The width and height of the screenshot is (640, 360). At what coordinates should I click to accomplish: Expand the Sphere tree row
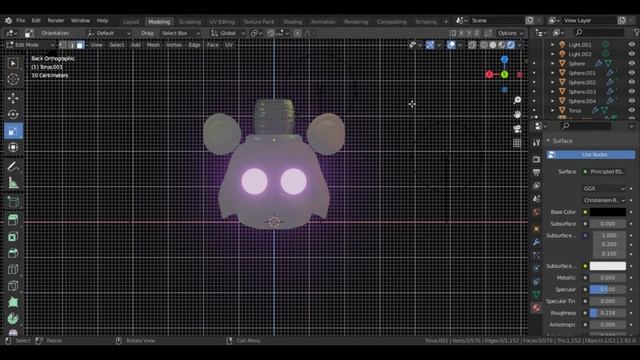tap(553, 63)
